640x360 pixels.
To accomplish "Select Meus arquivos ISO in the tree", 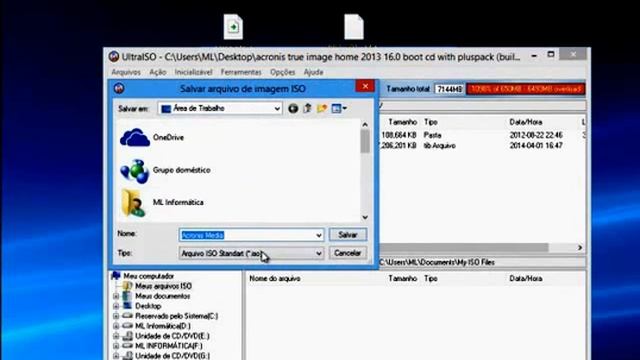I will click(163, 286).
